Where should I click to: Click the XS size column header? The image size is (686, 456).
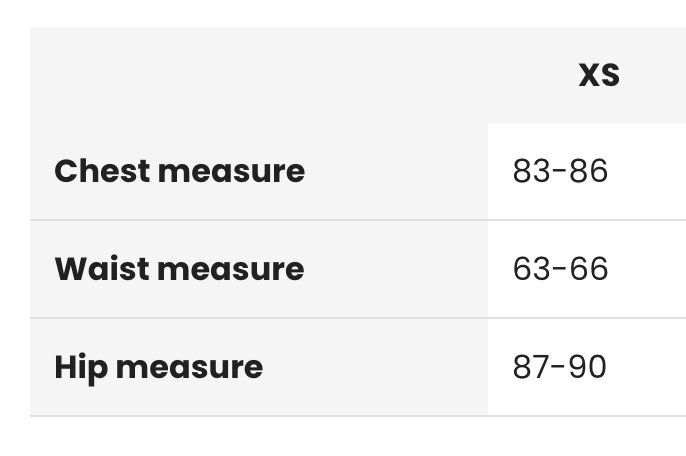click(x=599, y=75)
